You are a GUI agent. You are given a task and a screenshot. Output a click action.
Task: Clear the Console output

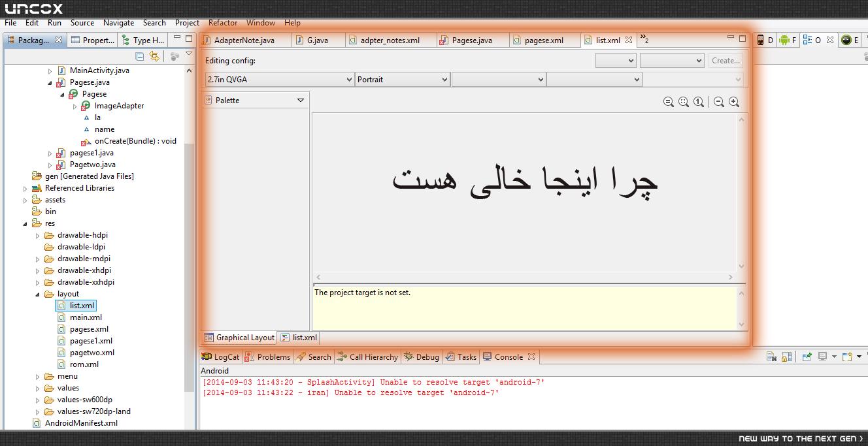click(x=771, y=357)
